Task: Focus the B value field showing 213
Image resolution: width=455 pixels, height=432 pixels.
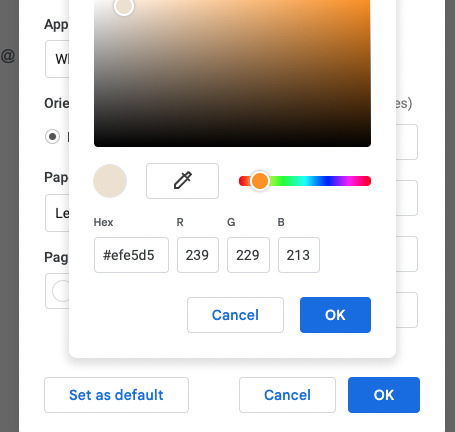Action: [299, 255]
